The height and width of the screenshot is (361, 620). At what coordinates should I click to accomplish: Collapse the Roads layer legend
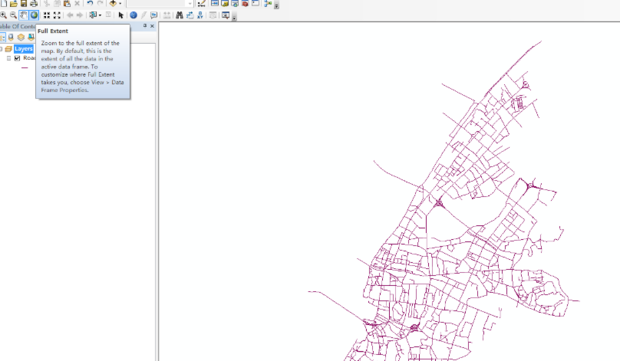tap(9, 58)
